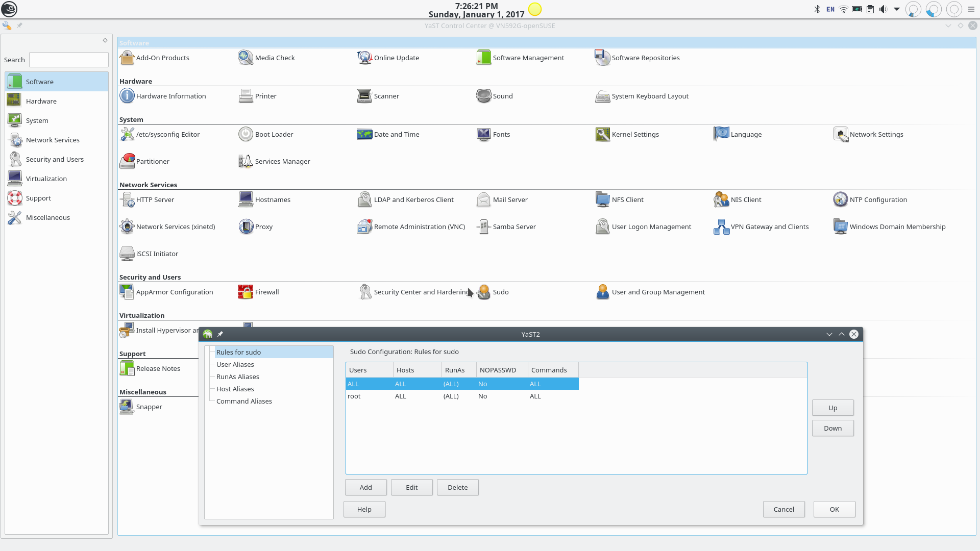
Task: Select Security and Users sidebar category
Action: pos(57,159)
